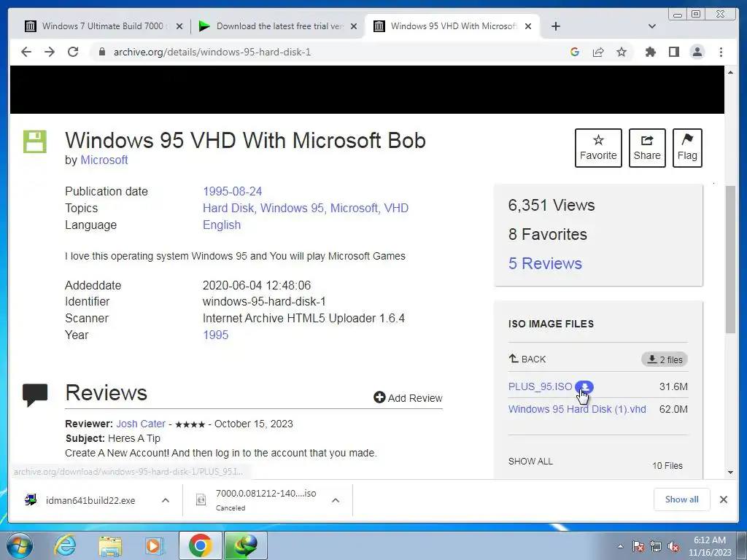Open the Microsoft author link

click(104, 160)
